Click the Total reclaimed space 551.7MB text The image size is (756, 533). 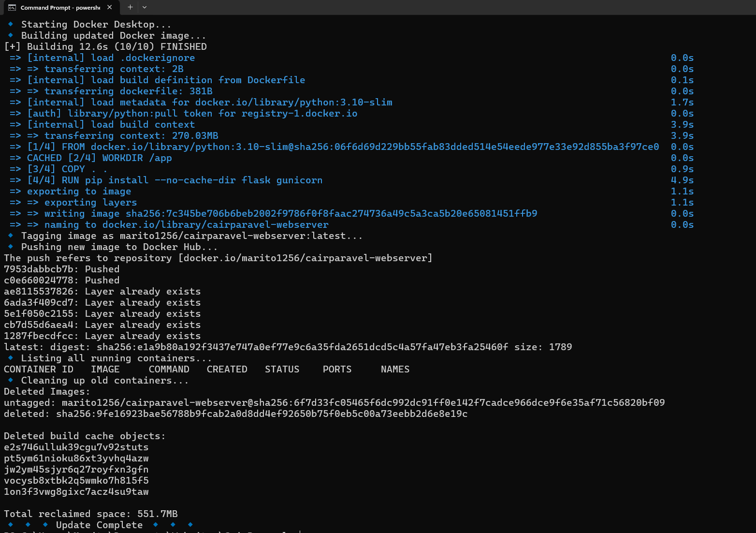coord(91,514)
